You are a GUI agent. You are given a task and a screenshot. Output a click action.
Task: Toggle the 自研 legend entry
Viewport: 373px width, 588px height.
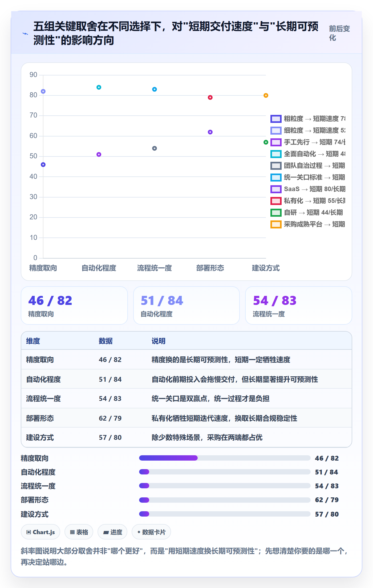307,212
